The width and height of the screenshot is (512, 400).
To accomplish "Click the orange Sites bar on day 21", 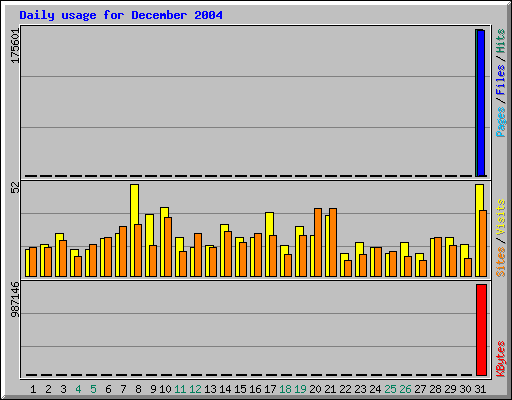I will click(333, 242).
